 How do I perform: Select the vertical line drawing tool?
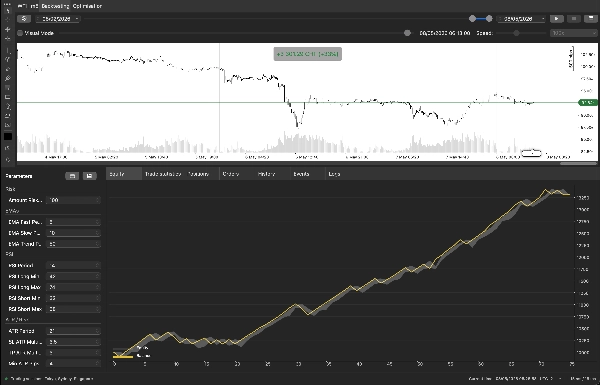point(7,50)
